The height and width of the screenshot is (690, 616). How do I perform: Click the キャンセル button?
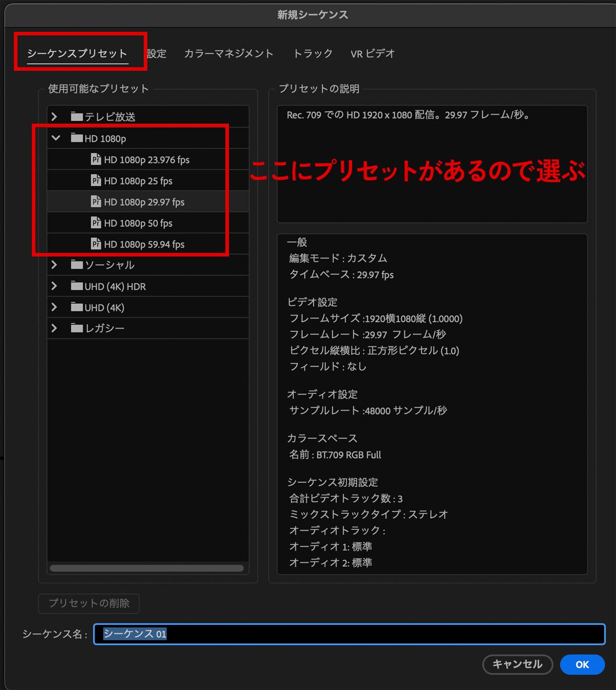tap(517, 664)
